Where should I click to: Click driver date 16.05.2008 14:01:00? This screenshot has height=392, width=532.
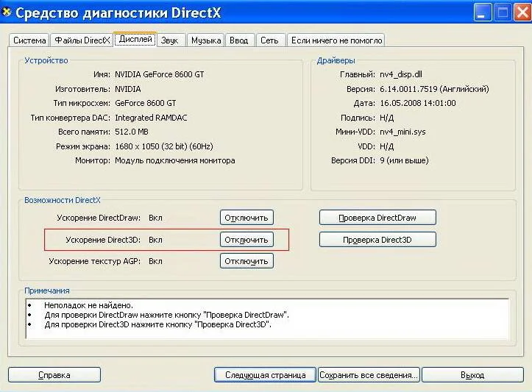[x=418, y=103]
